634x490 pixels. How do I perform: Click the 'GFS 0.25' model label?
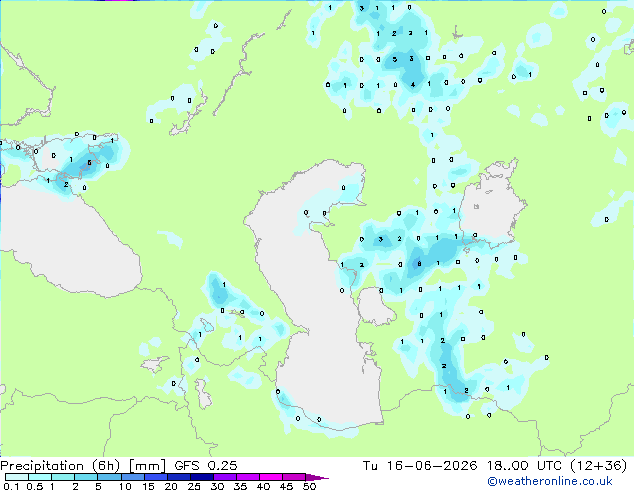click(205, 466)
